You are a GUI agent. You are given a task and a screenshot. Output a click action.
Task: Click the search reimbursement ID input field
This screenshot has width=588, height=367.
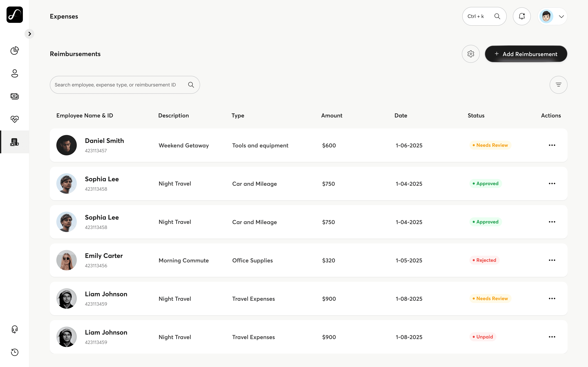[x=125, y=85]
